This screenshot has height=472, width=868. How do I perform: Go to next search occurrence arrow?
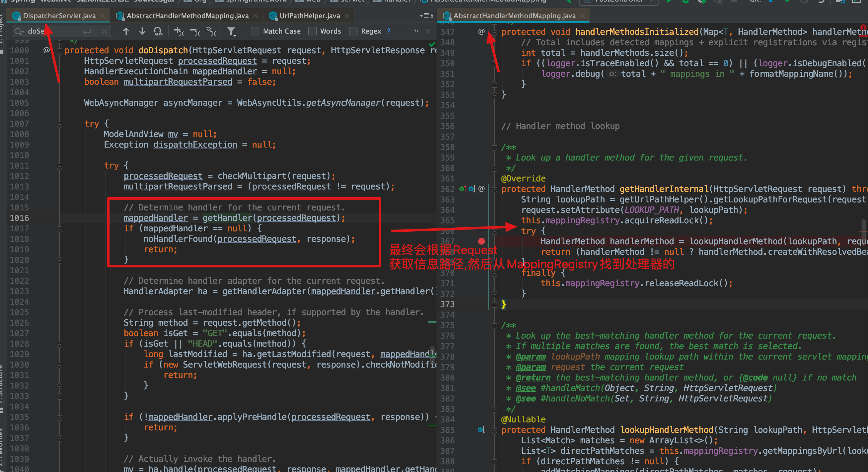(x=142, y=31)
